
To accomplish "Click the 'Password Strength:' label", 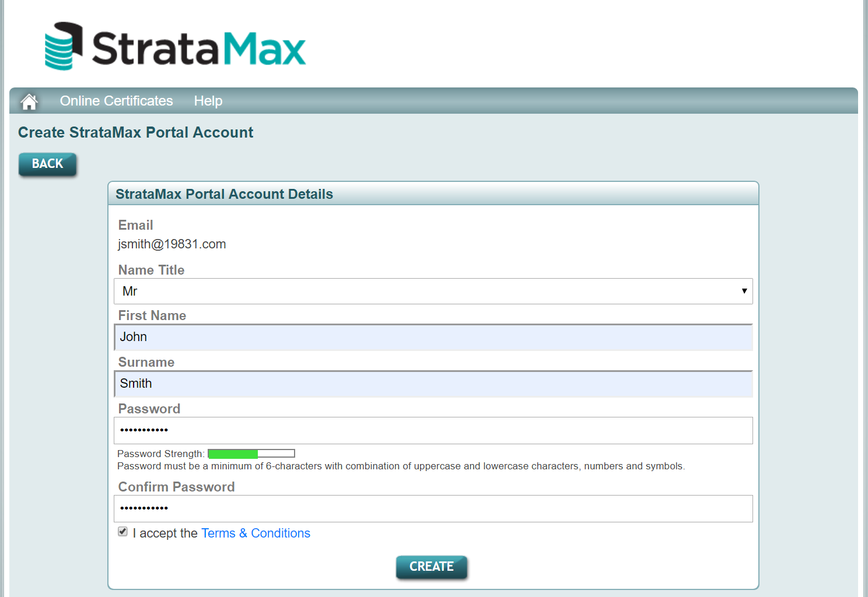I will click(161, 454).
